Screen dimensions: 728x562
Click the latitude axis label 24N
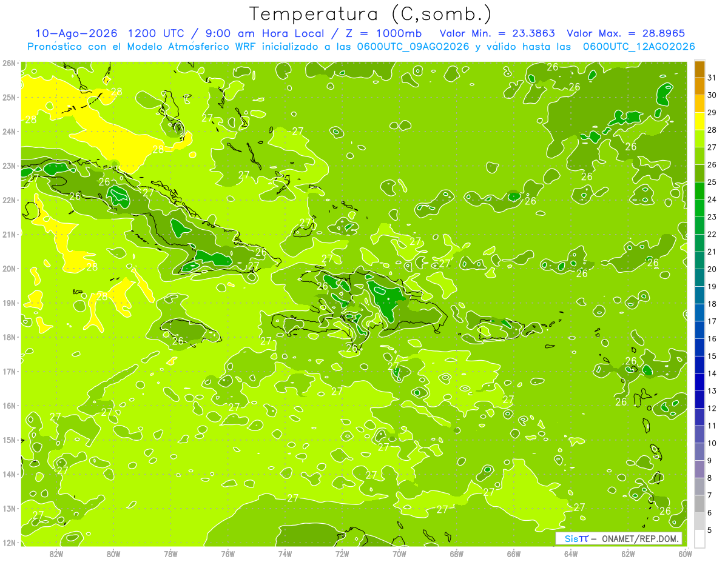(9, 132)
